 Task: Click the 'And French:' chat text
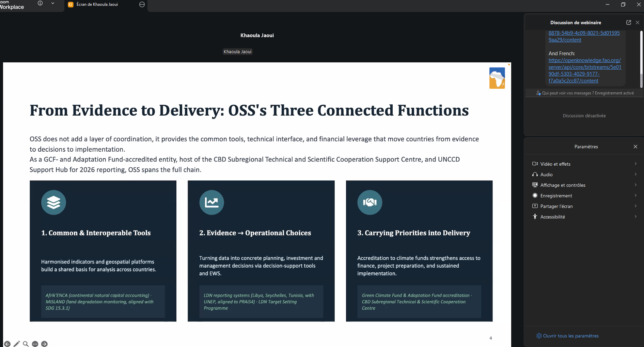point(562,54)
